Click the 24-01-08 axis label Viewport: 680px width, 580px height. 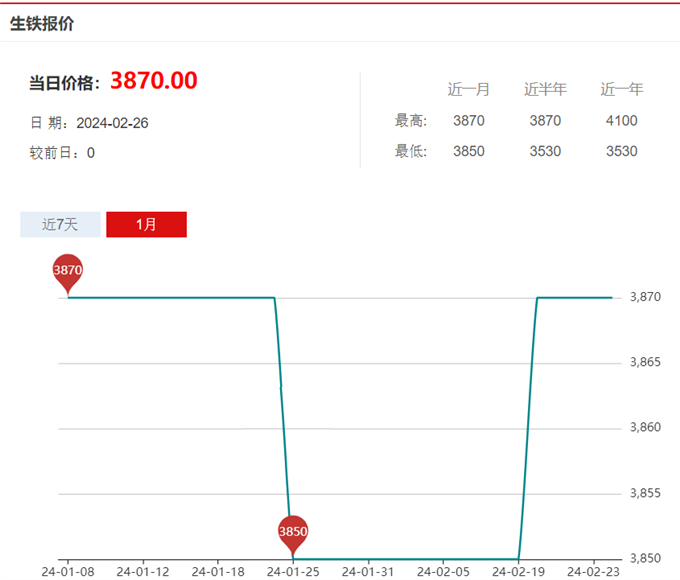point(68,571)
